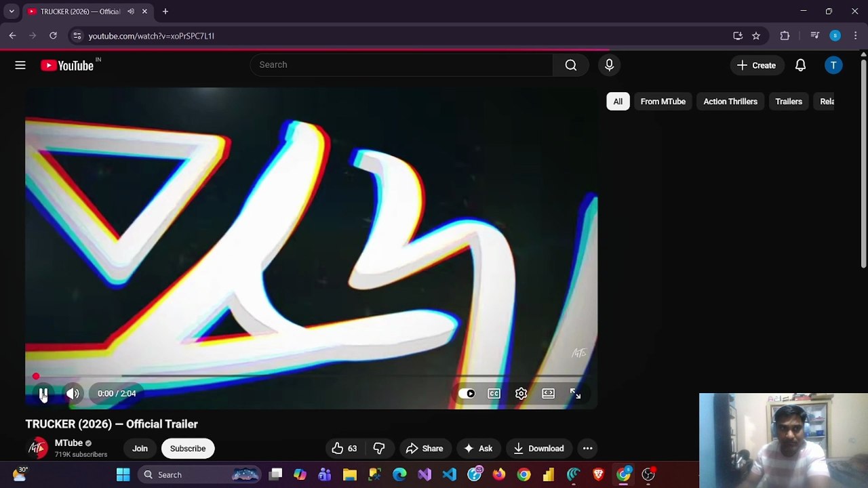Go back in browser history
Viewport: 868px width, 488px height.
tap(13, 36)
